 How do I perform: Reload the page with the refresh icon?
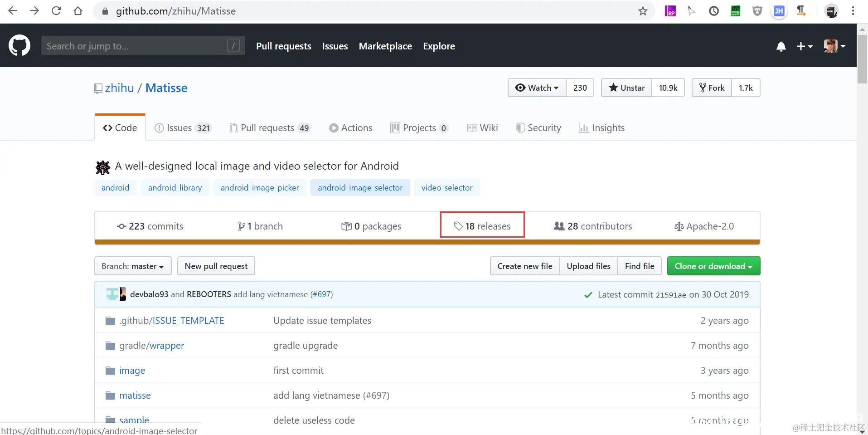pyautogui.click(x=56, y=11)
